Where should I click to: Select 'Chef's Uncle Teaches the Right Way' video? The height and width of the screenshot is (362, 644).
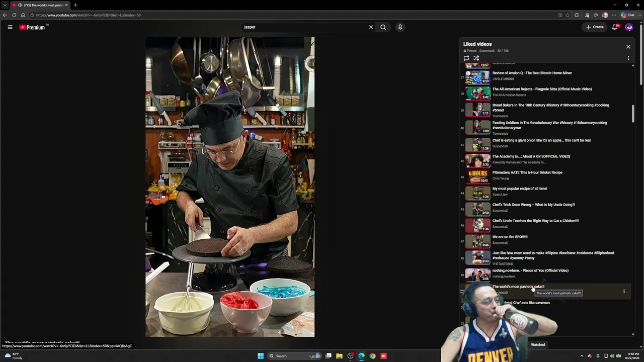tap(535, 221)
